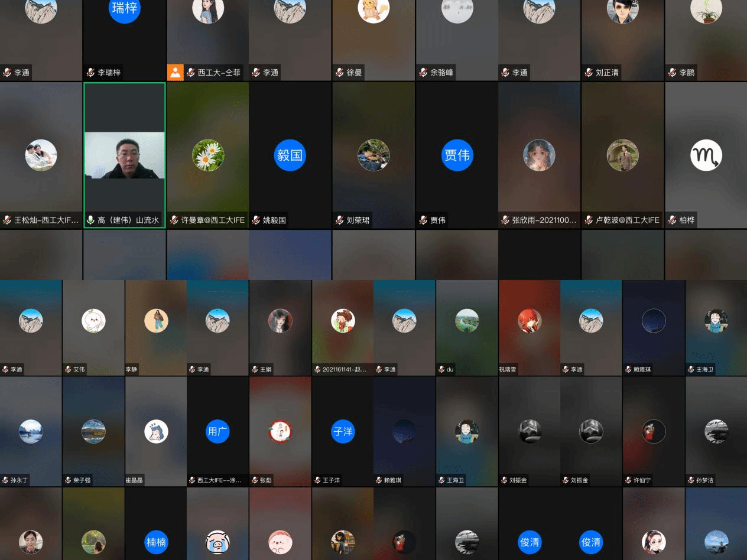The height and width of the screenshot is (560, 747).
Task: Click the muted microphone icon beside 刘正清
Action: coord(589,73)
